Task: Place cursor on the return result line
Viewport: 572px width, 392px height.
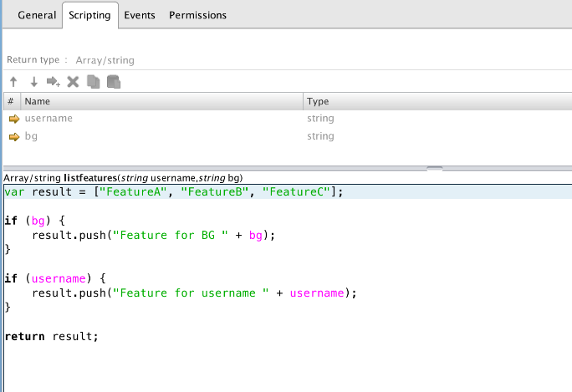Action: [51, 336]
